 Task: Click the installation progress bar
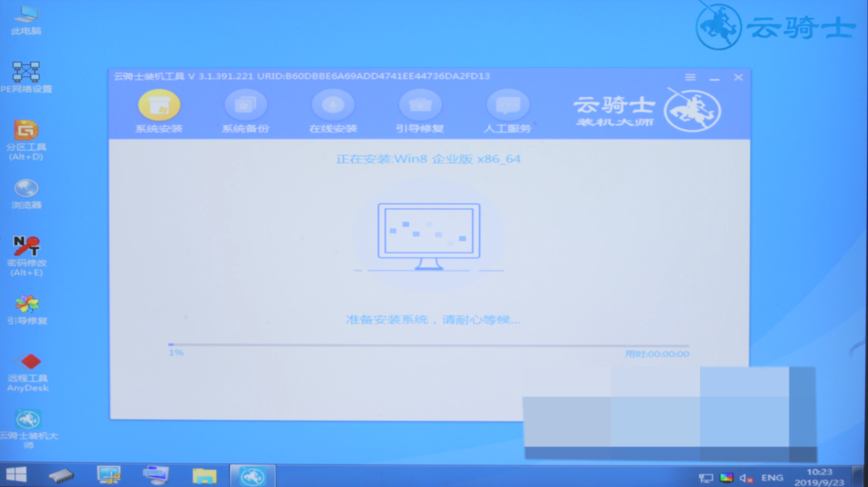coord(428,345)
